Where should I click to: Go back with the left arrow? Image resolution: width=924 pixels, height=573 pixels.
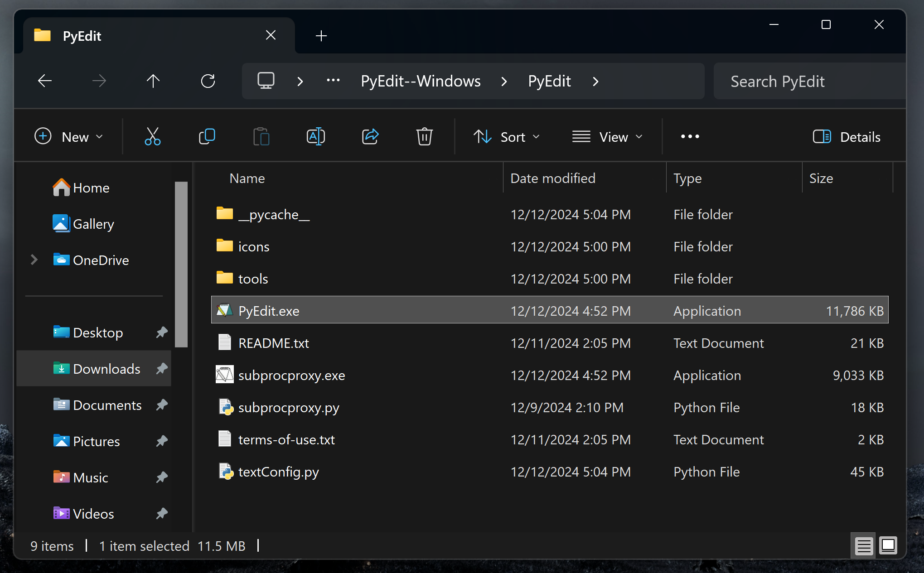point(45,81)
